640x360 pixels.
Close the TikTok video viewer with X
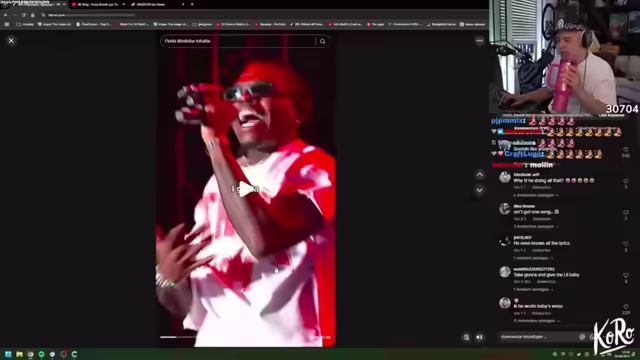(11, 40)
